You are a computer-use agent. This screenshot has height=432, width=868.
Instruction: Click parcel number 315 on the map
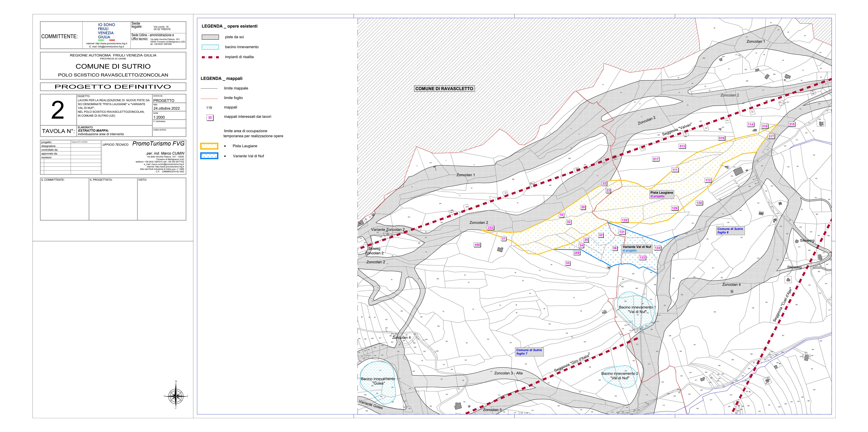[x=792, y=124]
